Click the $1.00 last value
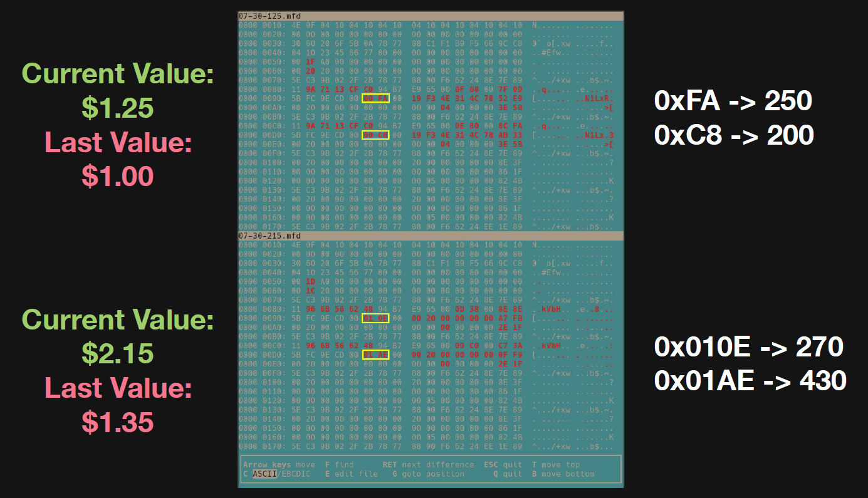 pyautogui.click(x=118, y=175)
